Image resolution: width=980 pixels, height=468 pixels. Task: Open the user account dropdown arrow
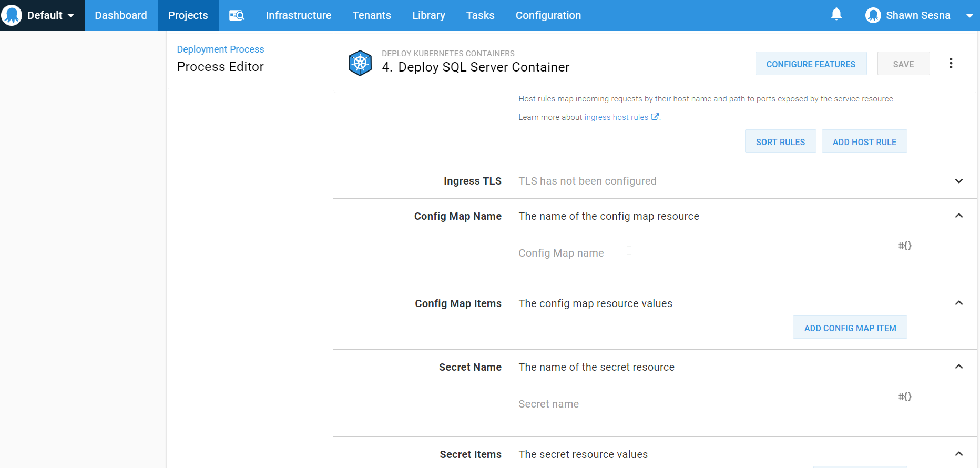(969, 16)
